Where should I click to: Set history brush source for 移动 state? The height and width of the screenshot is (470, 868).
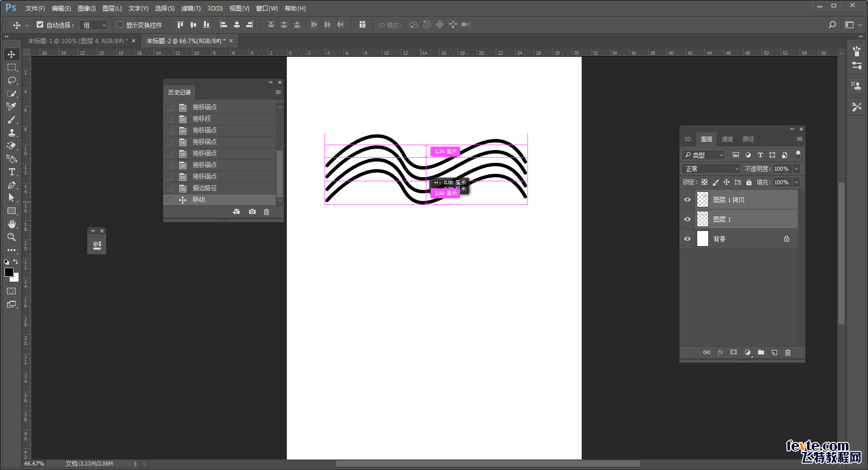point(169,200)
